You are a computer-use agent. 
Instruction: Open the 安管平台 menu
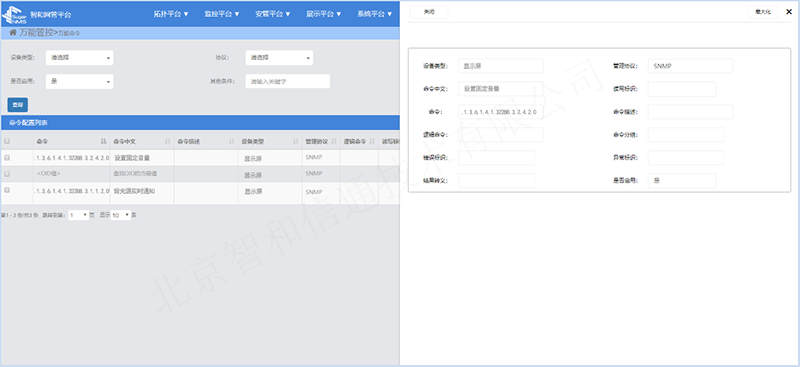273,14
